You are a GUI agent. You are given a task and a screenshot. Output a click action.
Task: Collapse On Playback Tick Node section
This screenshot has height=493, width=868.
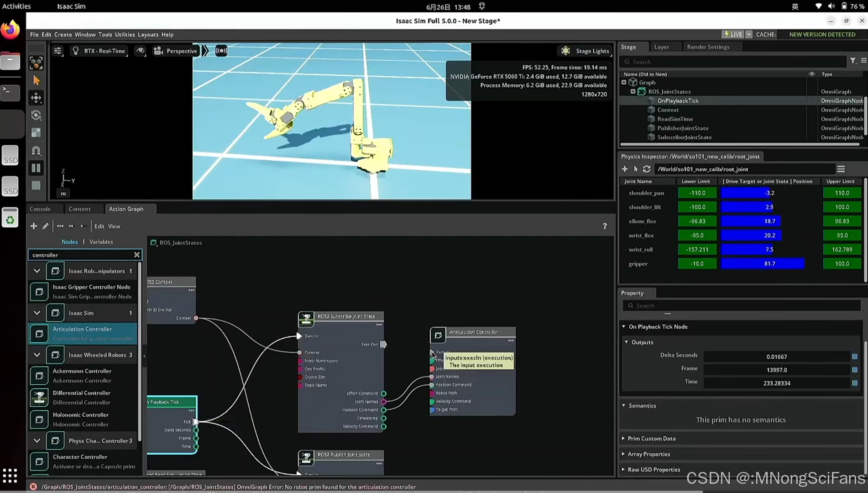click(624, 327)
